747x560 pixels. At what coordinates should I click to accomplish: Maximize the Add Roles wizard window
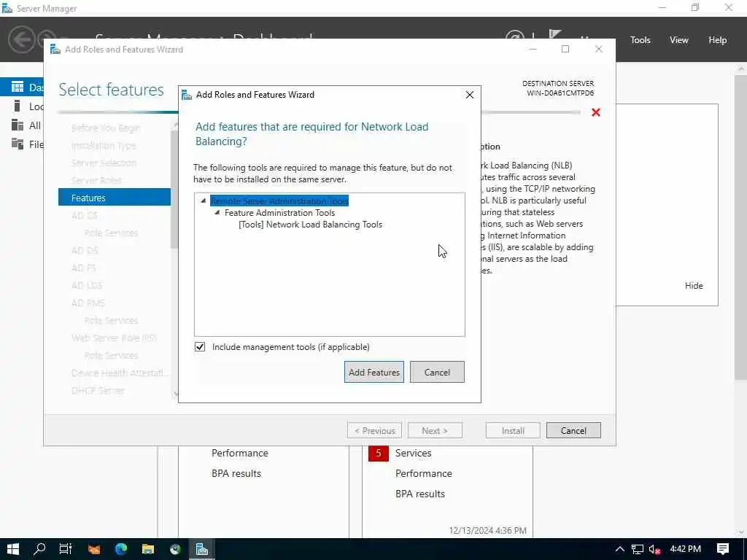[x=565, y=49]
